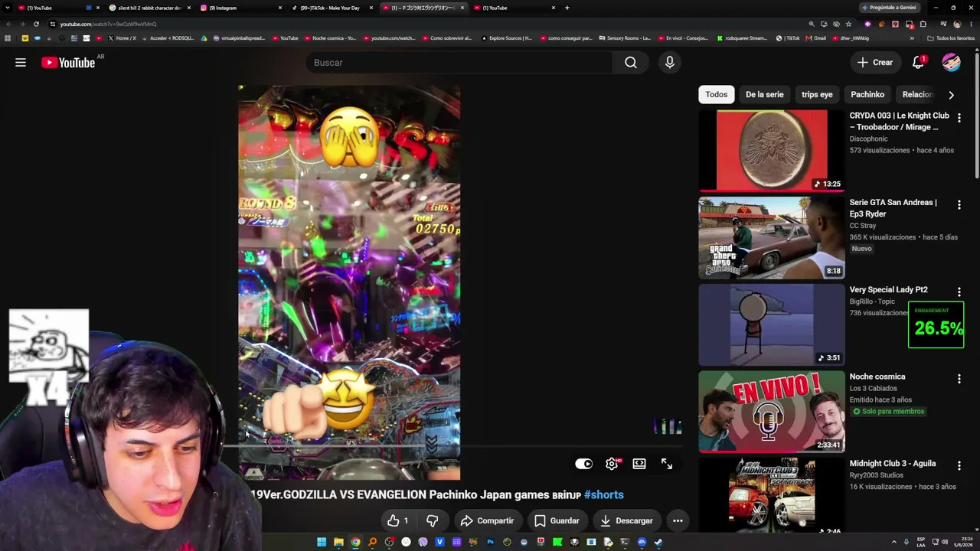
Task: Open the Compartir share dialog
Action: pos(487,521)
